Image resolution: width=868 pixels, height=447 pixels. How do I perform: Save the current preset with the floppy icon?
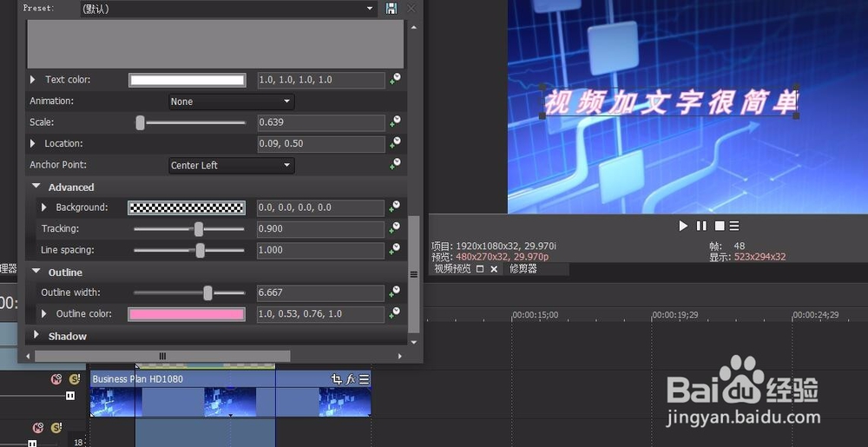coord(391,9)
